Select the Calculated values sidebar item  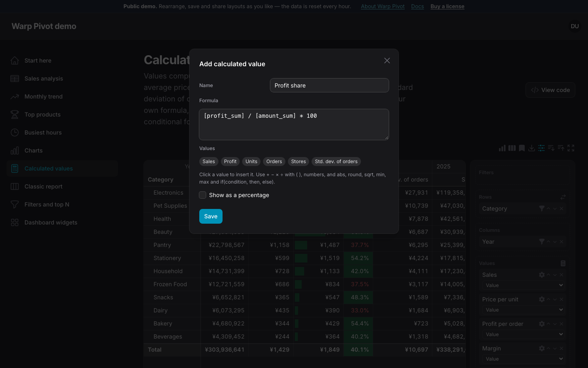[62, 168]
